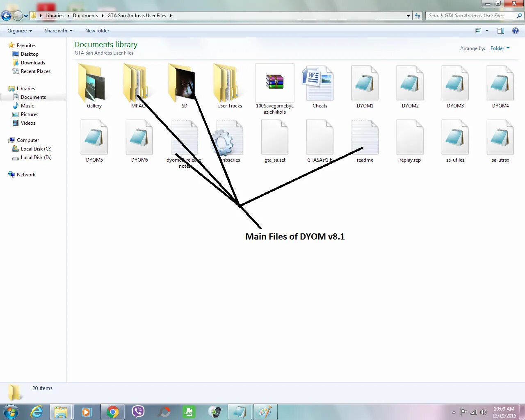Open the Share with dropdown
Screen dimensions: 525x420
click(x=58, y=31)
